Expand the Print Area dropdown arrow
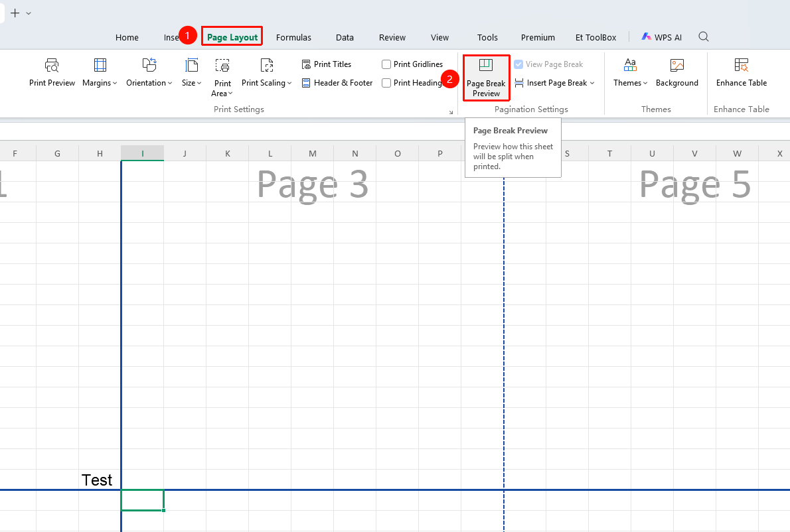The width and height of the screenshot is (790, 532). (x=230, y=94)
